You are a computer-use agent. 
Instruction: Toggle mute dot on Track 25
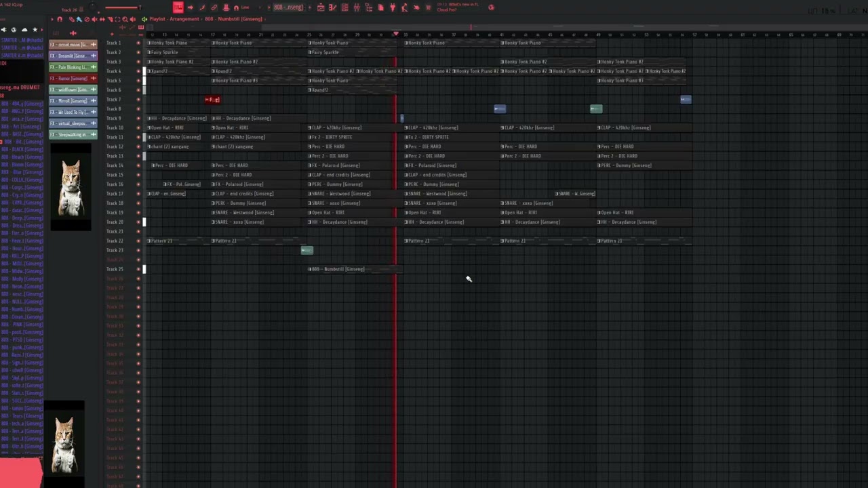138,269
